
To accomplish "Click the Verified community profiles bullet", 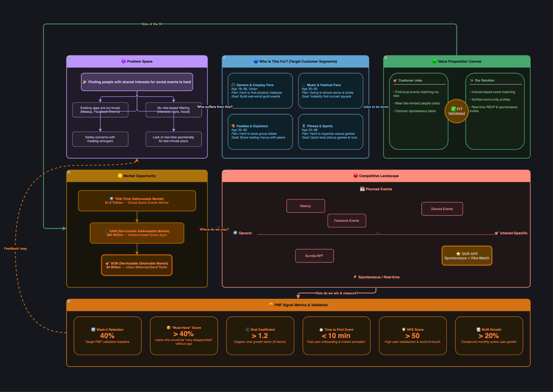I will (x=490, y=99).
